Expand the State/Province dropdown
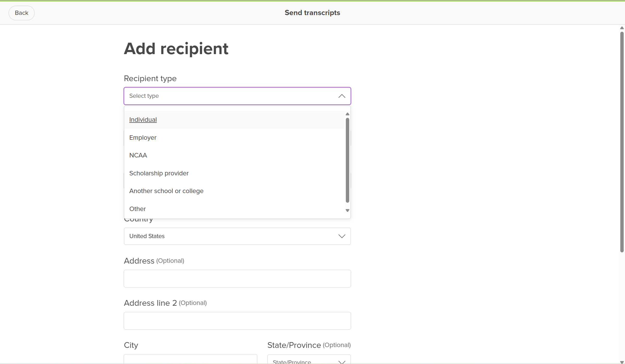Screen dimensions: 625x364 point(309,359)
